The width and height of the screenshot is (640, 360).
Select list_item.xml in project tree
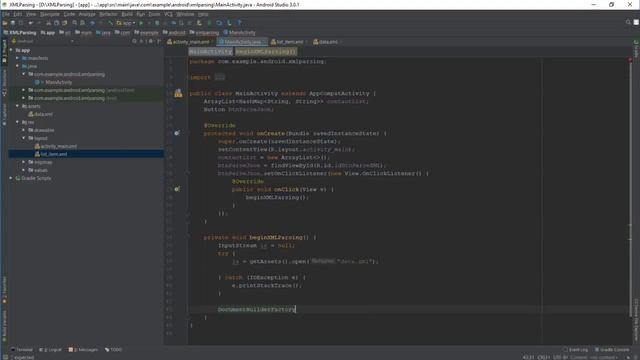pyautogui.click(x=51, y=154)
